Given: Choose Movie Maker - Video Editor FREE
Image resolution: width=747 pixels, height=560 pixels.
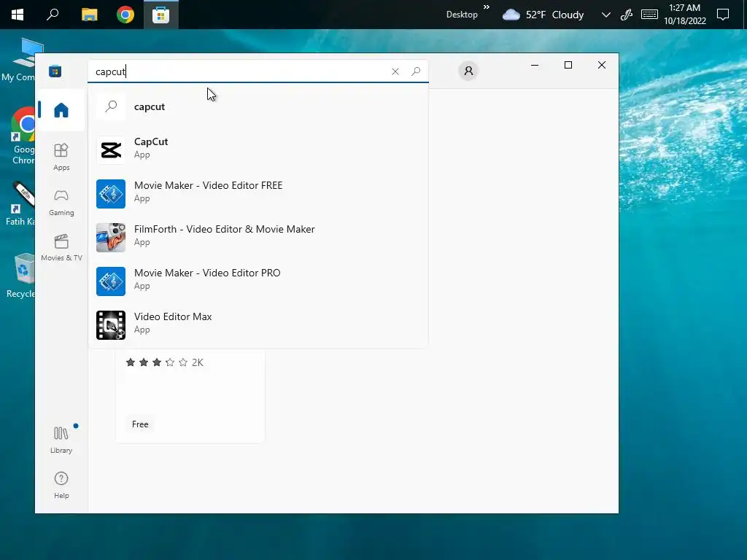Looking at the screenshot, I should [258, 193].
